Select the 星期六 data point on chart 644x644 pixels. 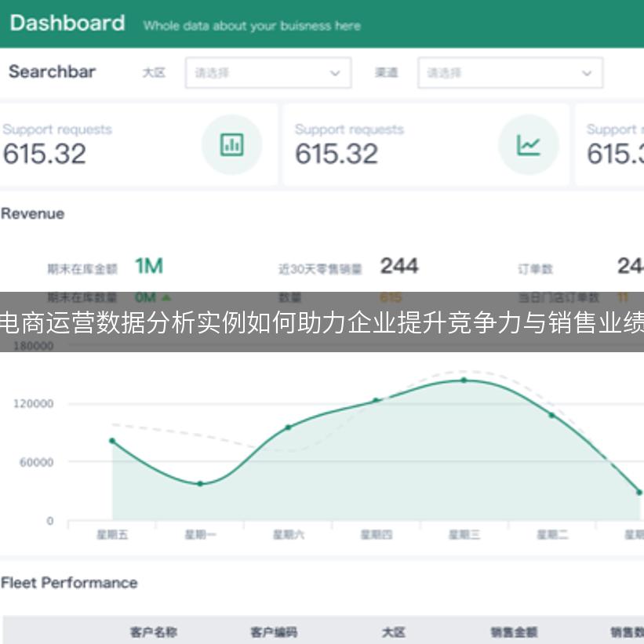click(289, 428)
